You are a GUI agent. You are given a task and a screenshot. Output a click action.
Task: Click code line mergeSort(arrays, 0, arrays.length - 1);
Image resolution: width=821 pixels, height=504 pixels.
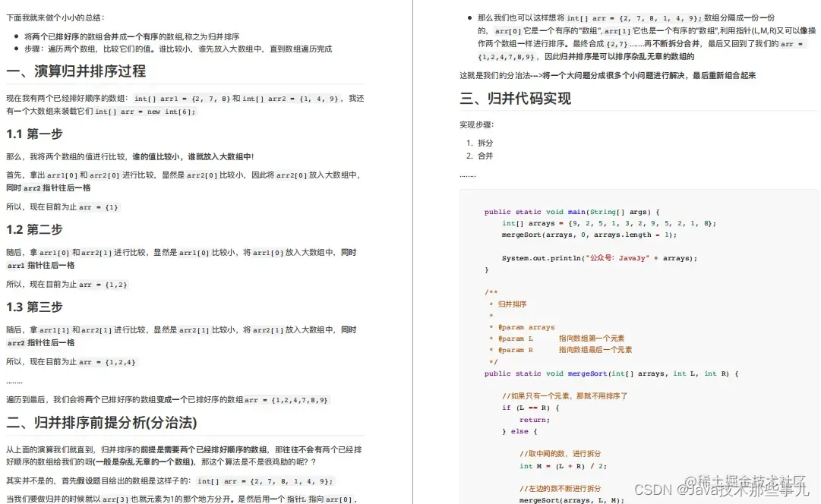click(589, 235)
